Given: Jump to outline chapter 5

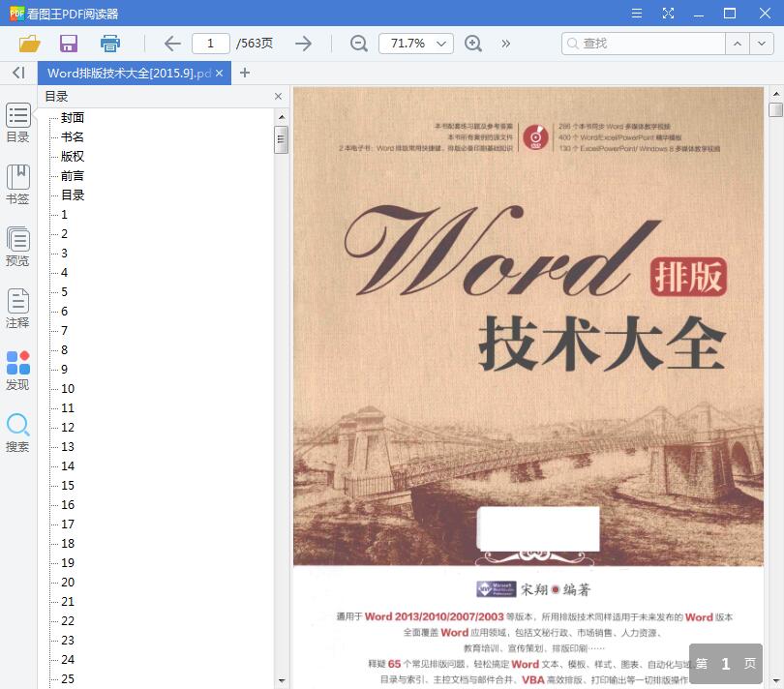Looking at the screenshot, I should pos(65,292).
